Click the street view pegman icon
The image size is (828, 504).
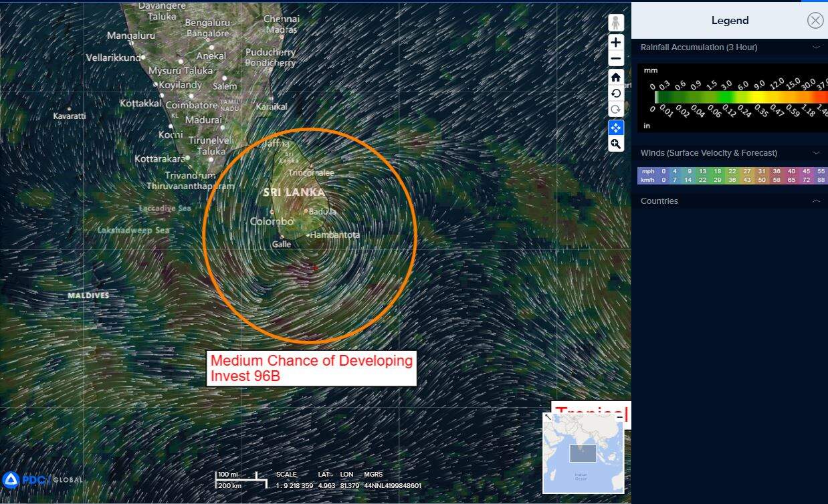[x=616, y=23]
